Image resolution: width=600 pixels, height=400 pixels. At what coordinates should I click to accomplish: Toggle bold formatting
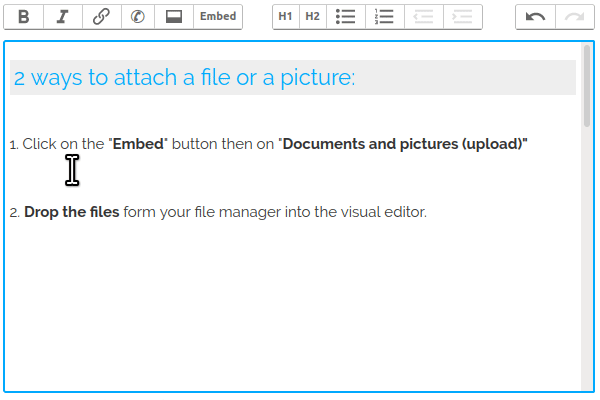(25, 17)
